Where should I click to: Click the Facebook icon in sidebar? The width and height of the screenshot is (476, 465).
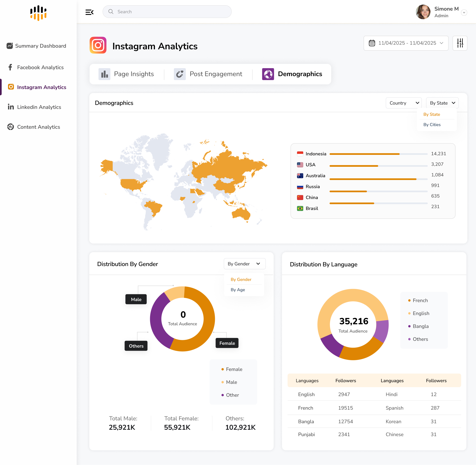tap(10, 67)
